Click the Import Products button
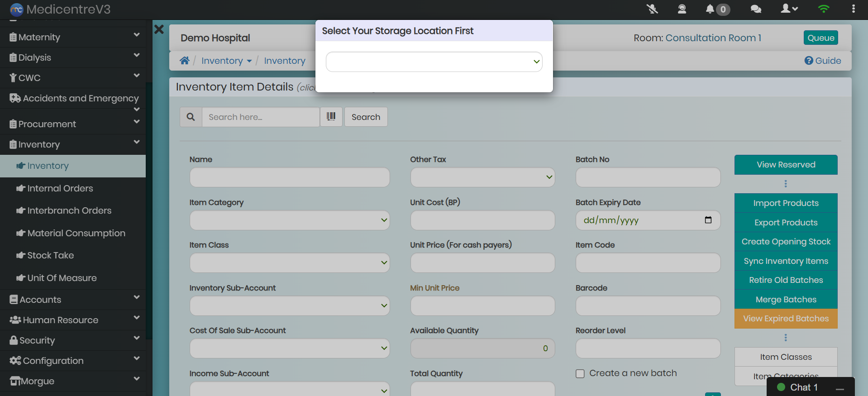868x396 pixels. [x=786, y=203]
